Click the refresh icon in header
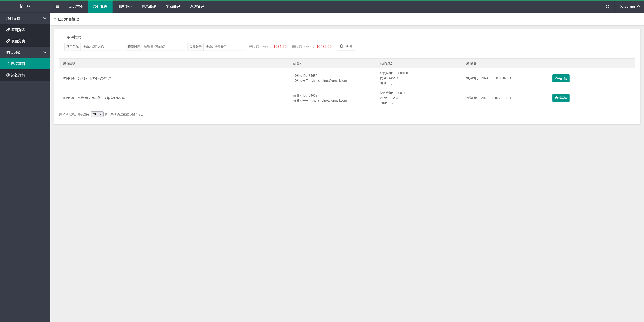 pyautogui.click(x=607, y=7)
